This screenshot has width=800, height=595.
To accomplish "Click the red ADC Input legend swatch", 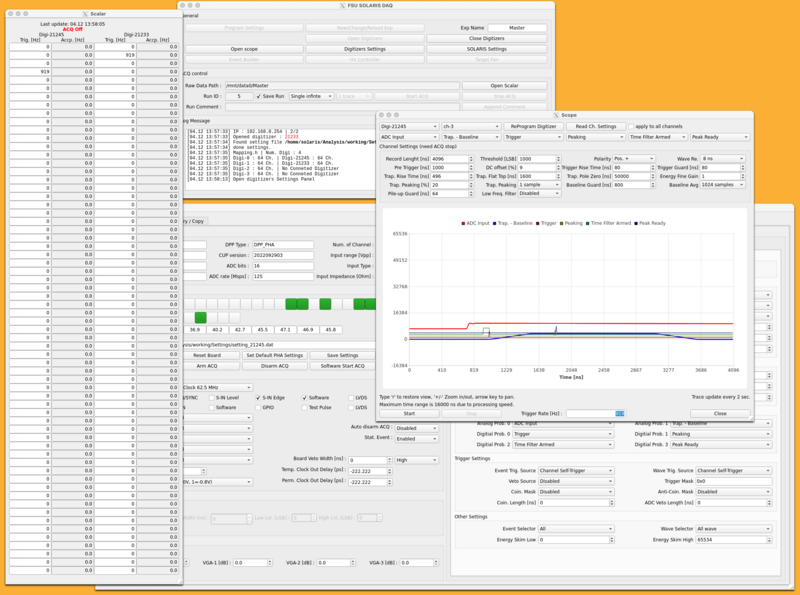I will [463, 224].
